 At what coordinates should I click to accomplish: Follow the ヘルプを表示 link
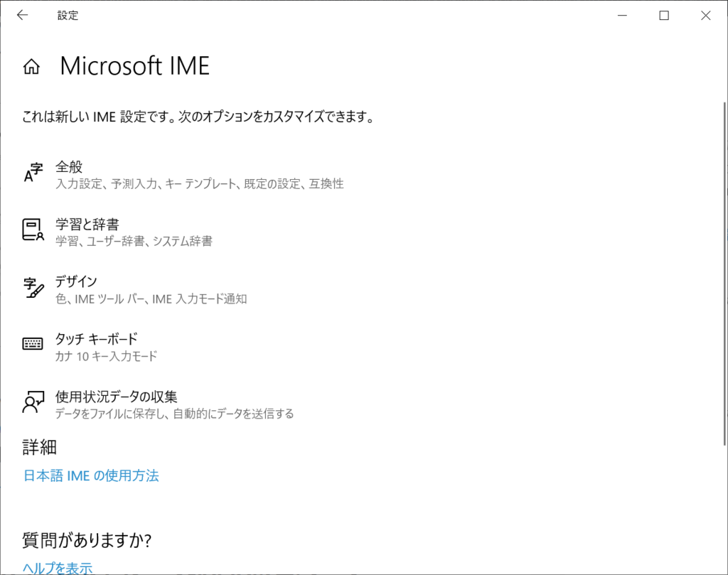(x=58, y=568)
